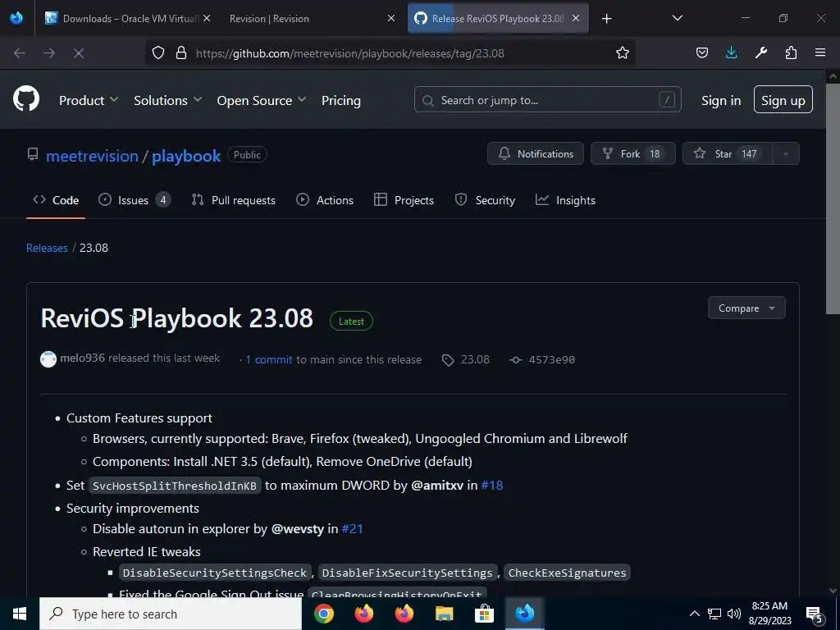
Task: Close the Downloads Oracle VM VirtualBox tab
Action: point(207,18)
